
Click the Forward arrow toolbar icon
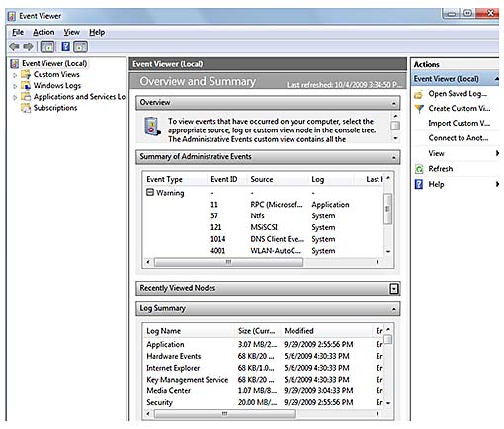29,46
